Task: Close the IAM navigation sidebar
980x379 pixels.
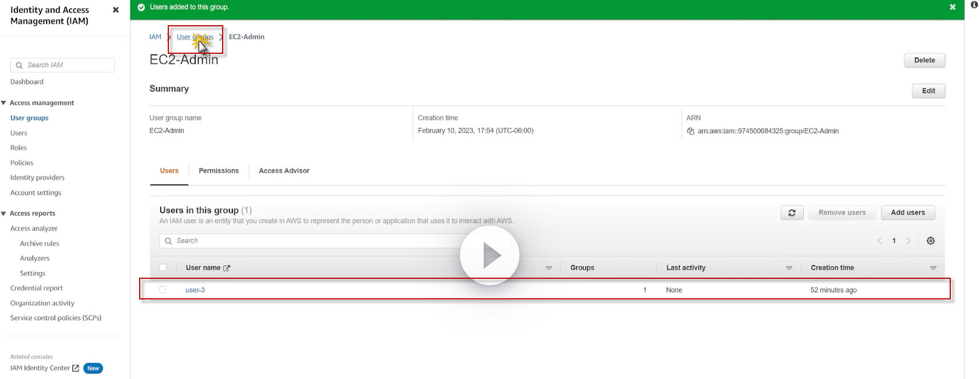Action: 116,10
